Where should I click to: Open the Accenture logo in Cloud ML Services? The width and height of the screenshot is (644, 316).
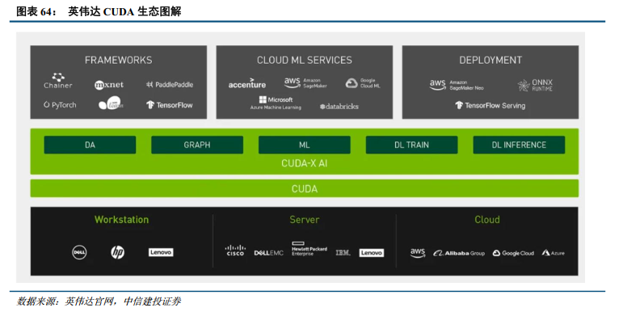(246, 84)
